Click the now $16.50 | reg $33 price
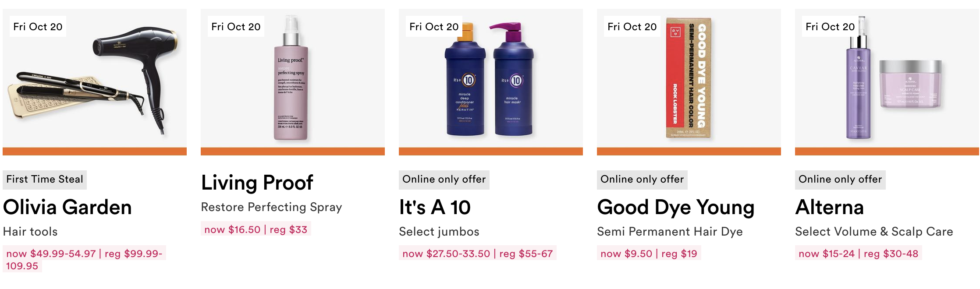 point(256,229)
